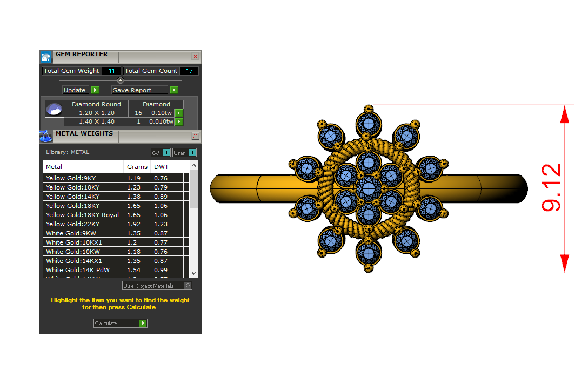Viewport: 588px width, 385px height.
Task: Close the Metal Weights panel
Action: pos(195,136)
